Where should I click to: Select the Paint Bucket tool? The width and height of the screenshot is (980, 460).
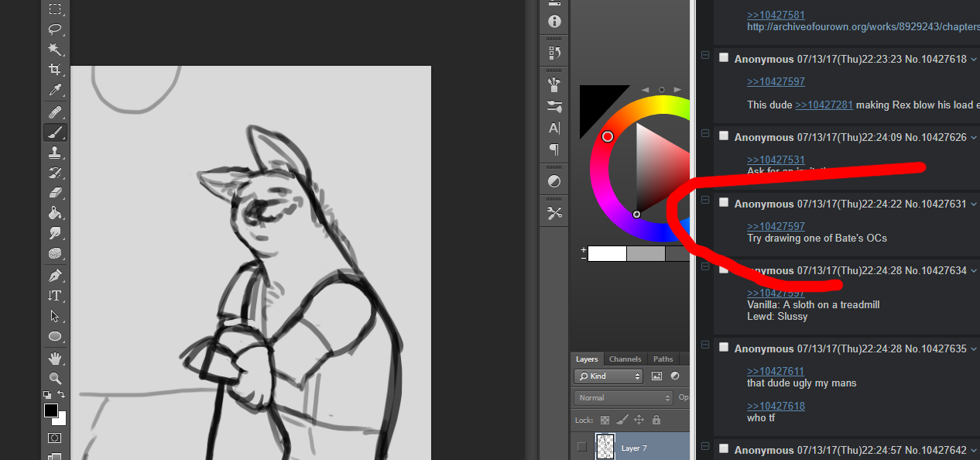[x=55, y=213]
